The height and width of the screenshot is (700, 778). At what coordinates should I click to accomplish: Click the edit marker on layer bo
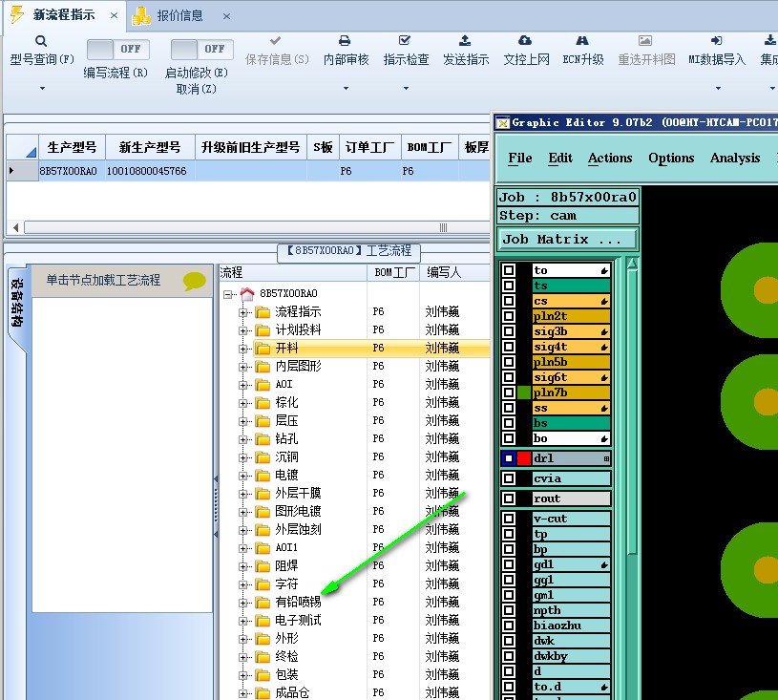pos(604,439)
